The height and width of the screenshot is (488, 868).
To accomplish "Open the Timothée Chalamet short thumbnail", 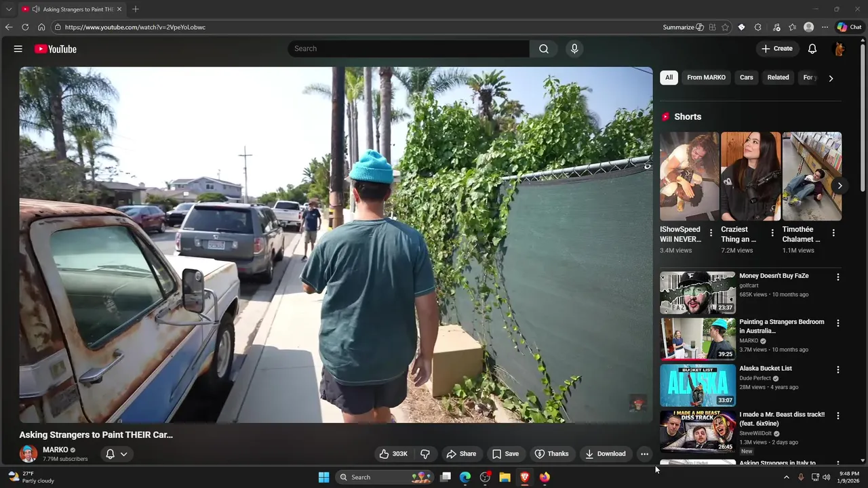I will coord(812,176).
